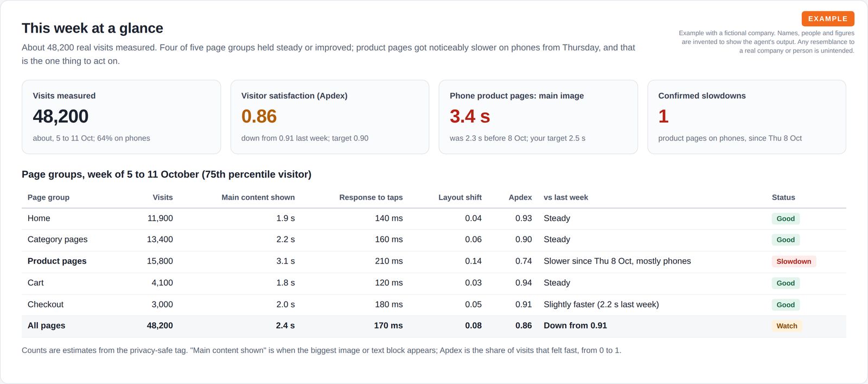868x384 pixels.
Task: Click the 4,100 visits cell
Action: coord(162,283)
